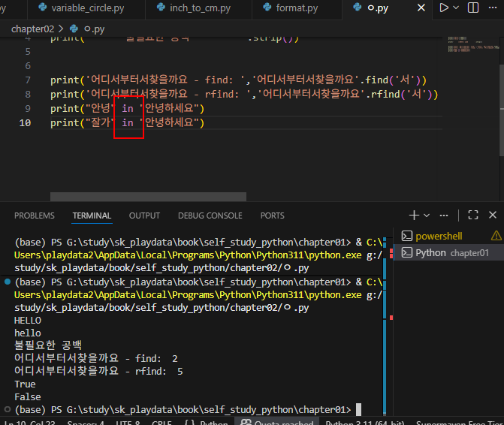This screenshot has width=504, height=425.
Task: Select the TERMINAL panel tab
Action: [92, 216]
